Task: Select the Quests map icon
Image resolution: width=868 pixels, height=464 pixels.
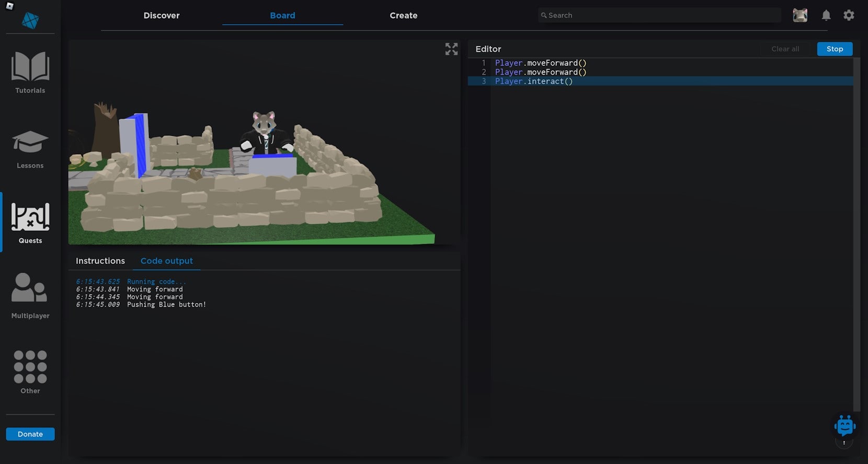Action: click(30, 217)
